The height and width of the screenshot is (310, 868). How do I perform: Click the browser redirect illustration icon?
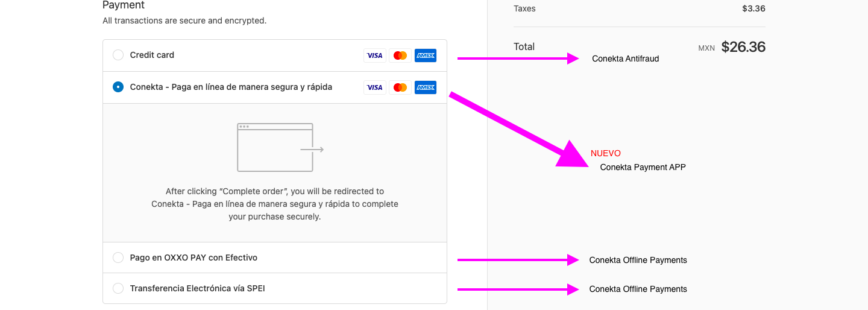(x=280, y=147)
